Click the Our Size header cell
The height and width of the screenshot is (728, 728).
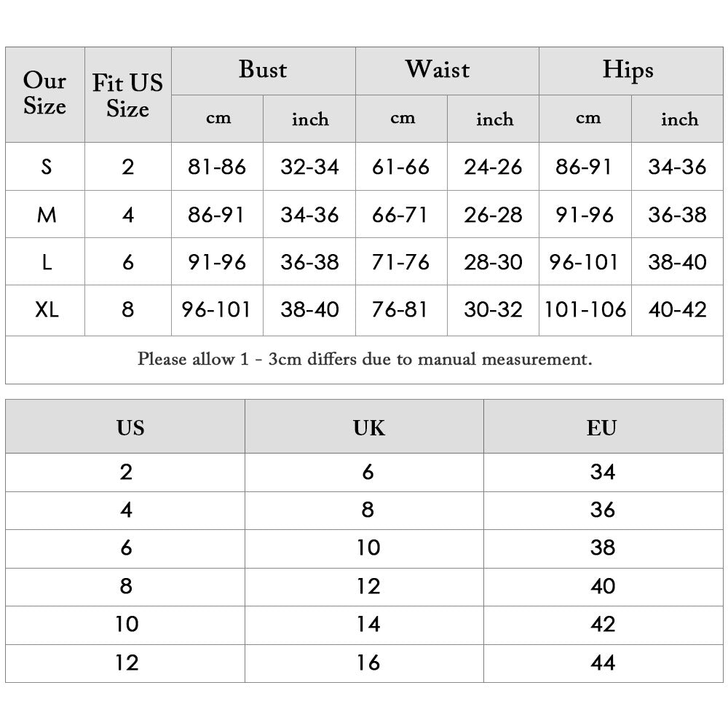point(44,94)
